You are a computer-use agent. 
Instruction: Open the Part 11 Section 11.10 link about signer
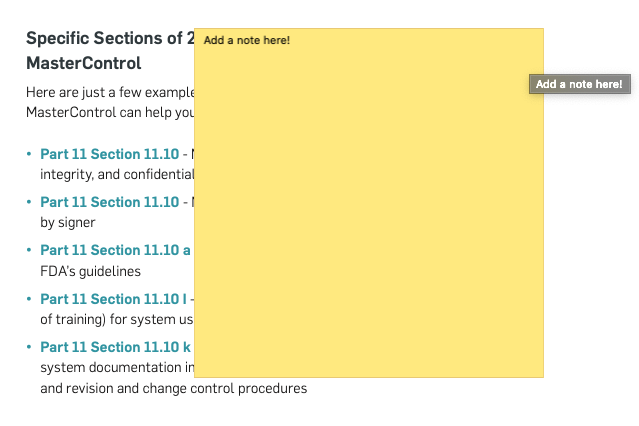[x=109, y=202]
